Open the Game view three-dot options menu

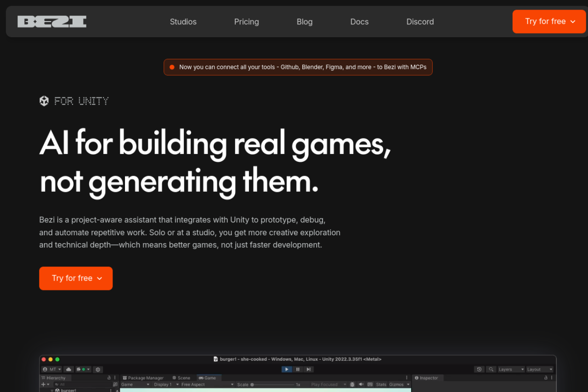coord(407,378)
